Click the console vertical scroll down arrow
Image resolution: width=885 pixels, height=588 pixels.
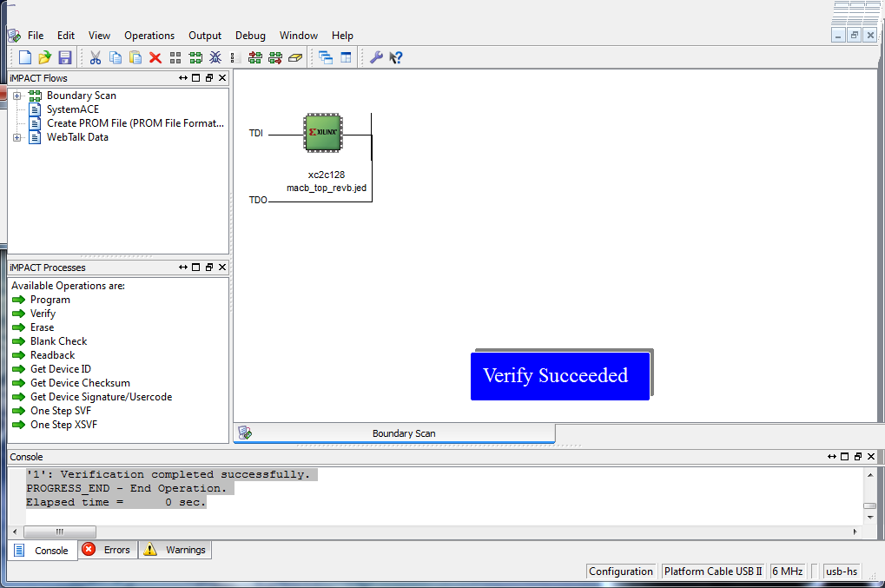coord(869,518)
